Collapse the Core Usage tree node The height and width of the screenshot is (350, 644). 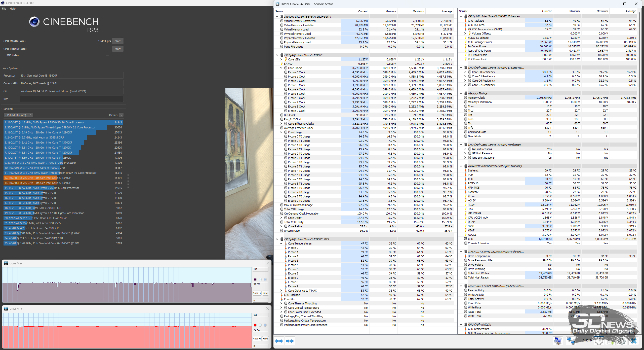[281, 132]
